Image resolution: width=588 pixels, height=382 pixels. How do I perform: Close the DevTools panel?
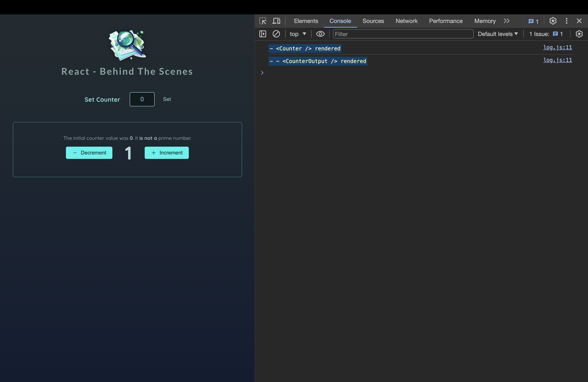(x=579, y=21)
